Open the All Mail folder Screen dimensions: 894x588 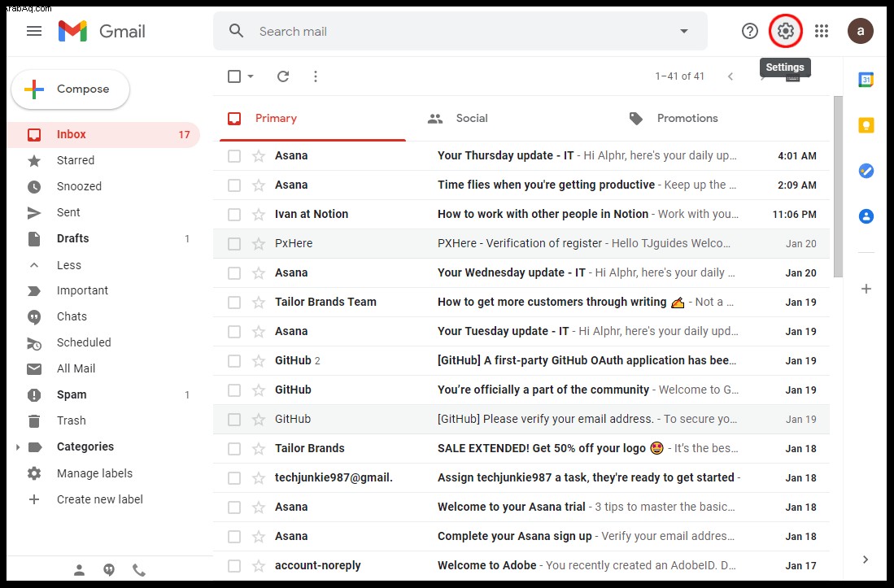[104, 368]
